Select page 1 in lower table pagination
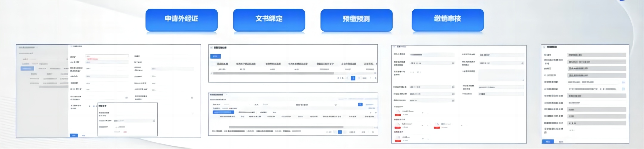Image resolution: width=644 pixels, height=149 pixels. [340, 132]
